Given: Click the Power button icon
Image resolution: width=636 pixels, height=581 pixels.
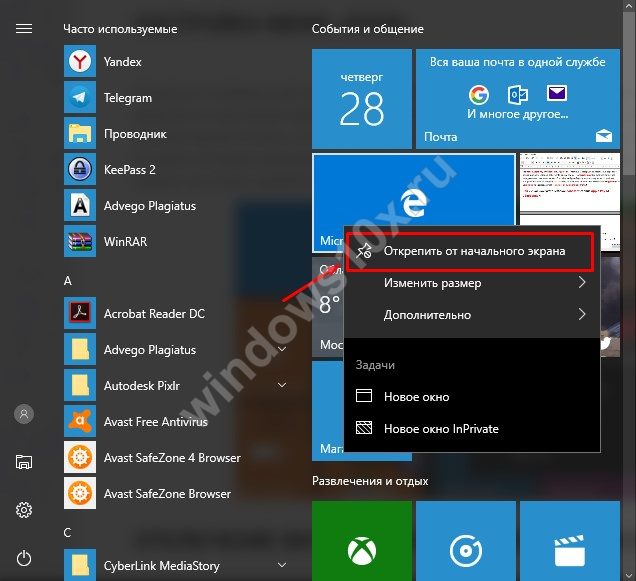Looking at the screenshot, I should (24, 558).
